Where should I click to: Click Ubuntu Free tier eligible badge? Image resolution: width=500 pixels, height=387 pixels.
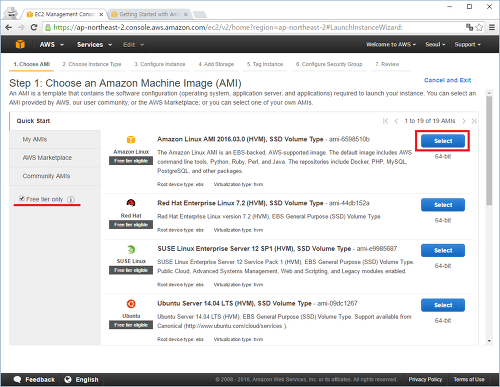[x=131, y=325]
